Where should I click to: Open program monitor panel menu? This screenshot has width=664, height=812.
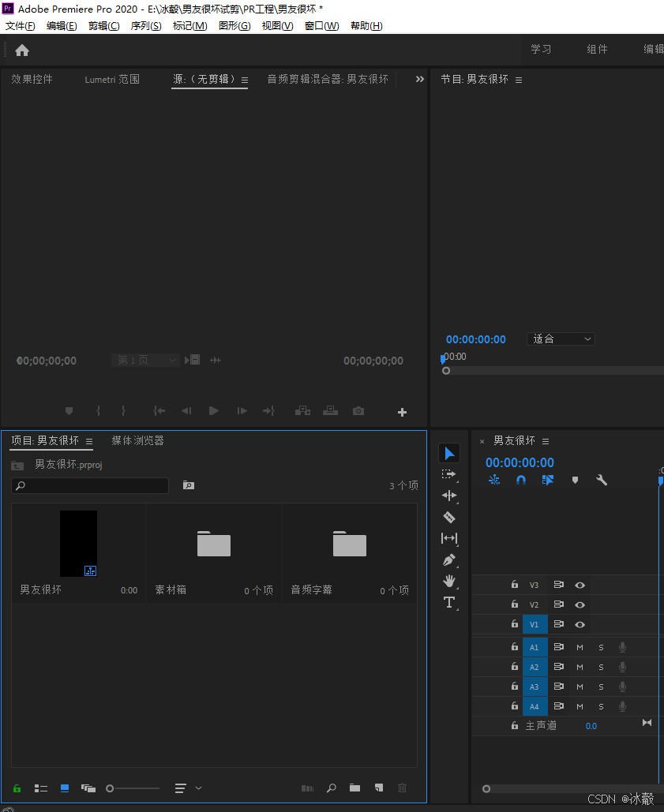coord(519,80)
